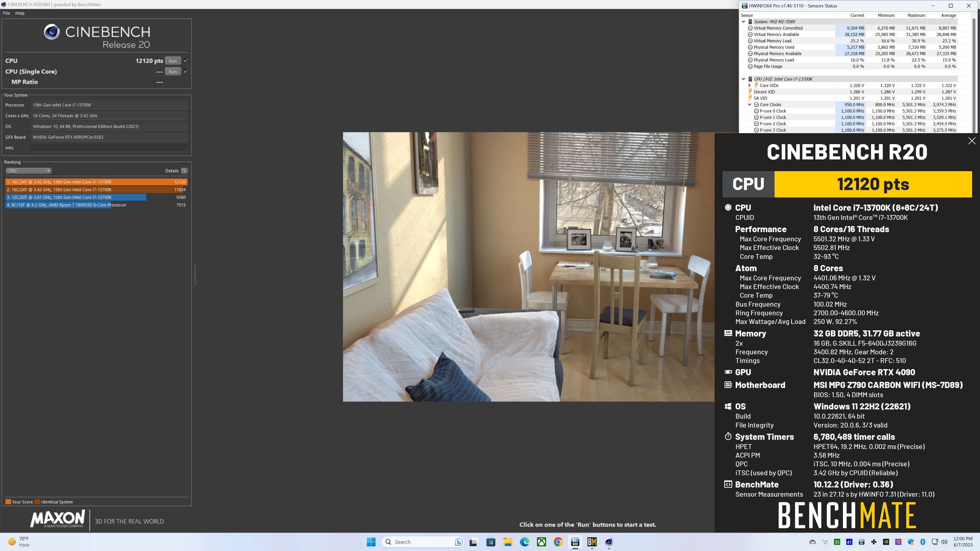Click the clock icon beside Virtual Memory Load
The image size is (980, 551).
750,41
